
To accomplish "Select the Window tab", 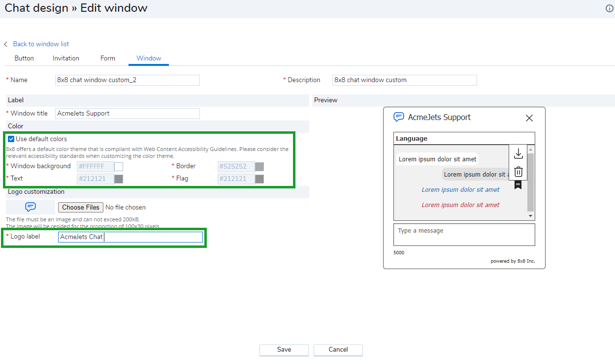I will tap(149, 58).
